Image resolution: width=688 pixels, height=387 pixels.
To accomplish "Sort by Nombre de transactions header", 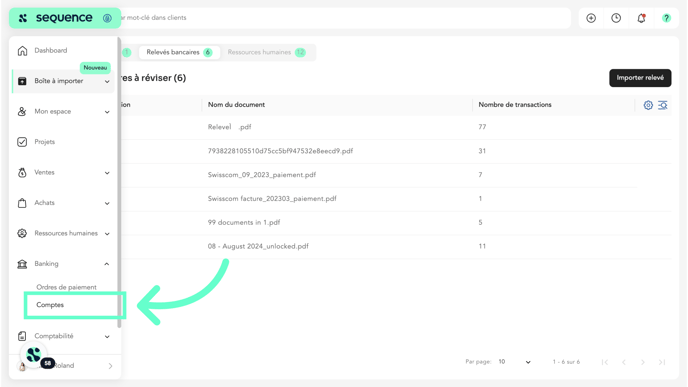I will [515, 104].
